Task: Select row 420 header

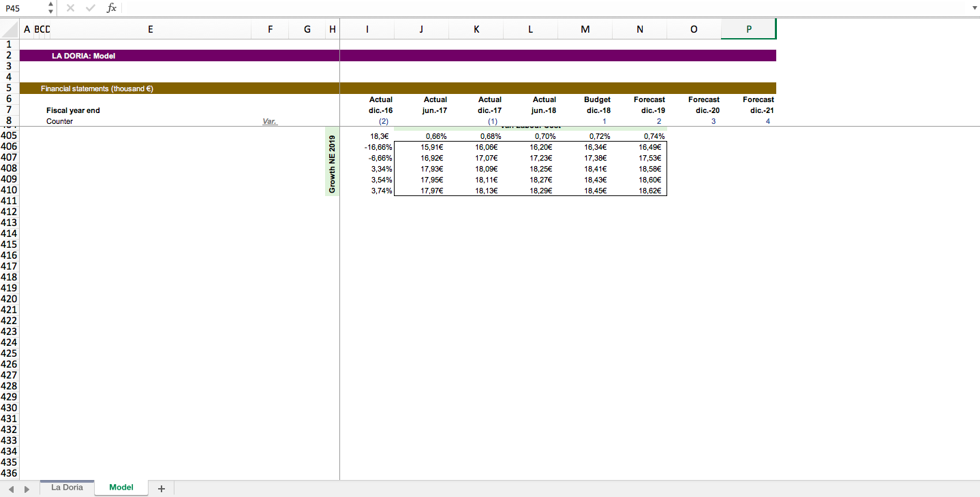Action: point(10,299)
